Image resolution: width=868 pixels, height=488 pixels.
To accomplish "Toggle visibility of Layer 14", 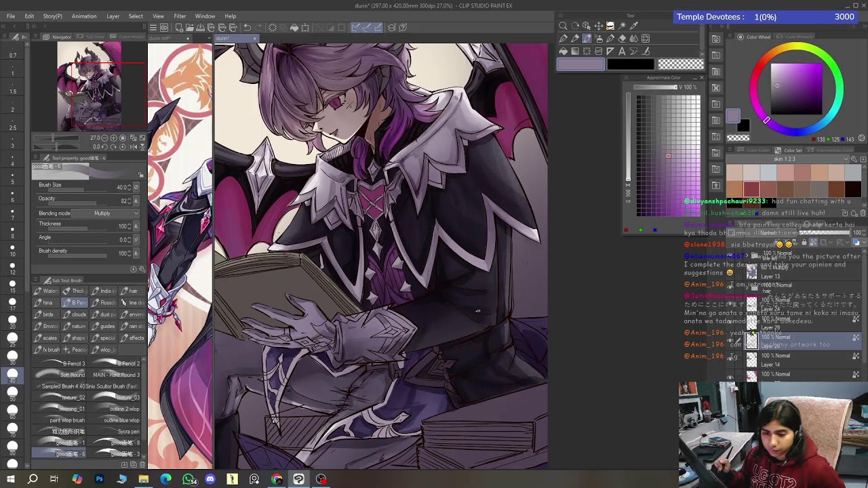I will (x=730, y=359).
